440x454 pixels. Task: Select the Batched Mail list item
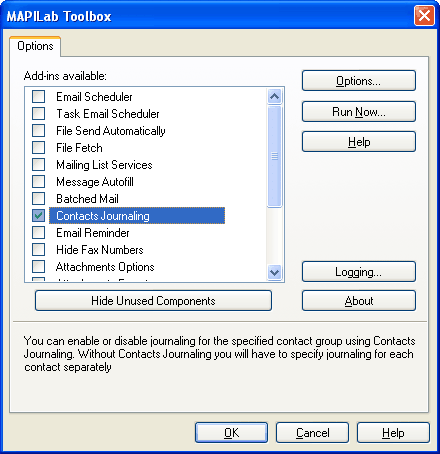click(x=87, y=199)
